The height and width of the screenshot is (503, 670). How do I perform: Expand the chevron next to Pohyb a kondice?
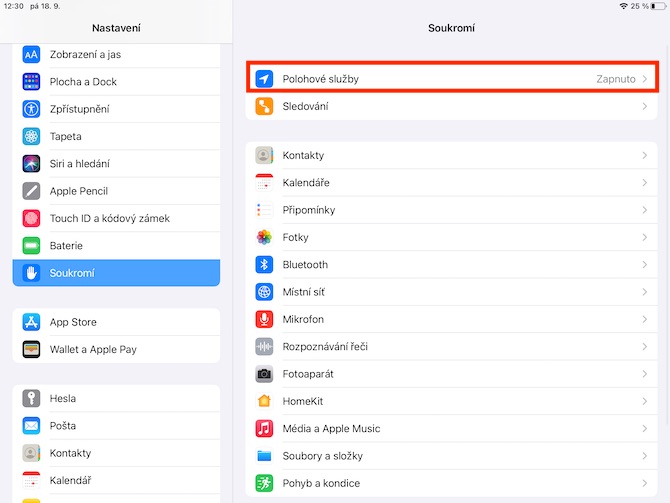tap(644, 483)
